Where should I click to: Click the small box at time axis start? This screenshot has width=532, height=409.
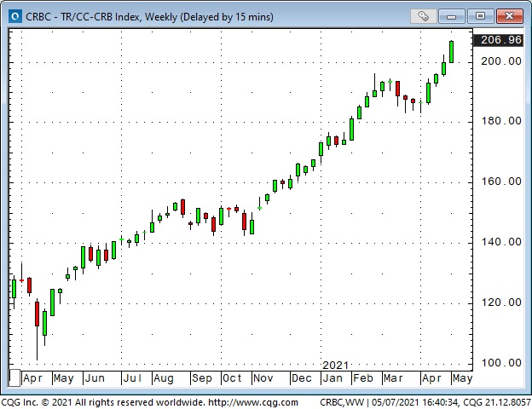14,378
